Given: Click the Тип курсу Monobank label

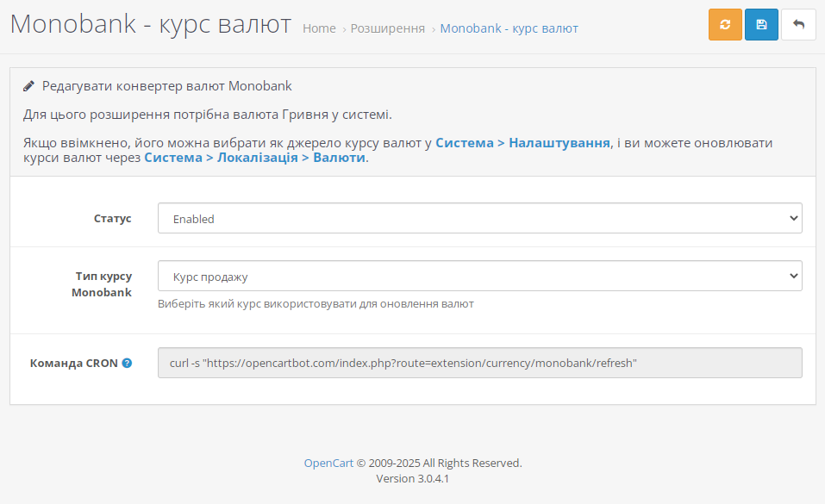Looking at the screenshot, I should pos(102,284).
